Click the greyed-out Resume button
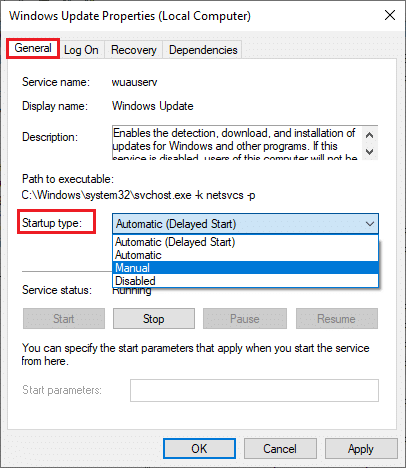This screenshot has height=468, width=406. (x=337, y=319)
